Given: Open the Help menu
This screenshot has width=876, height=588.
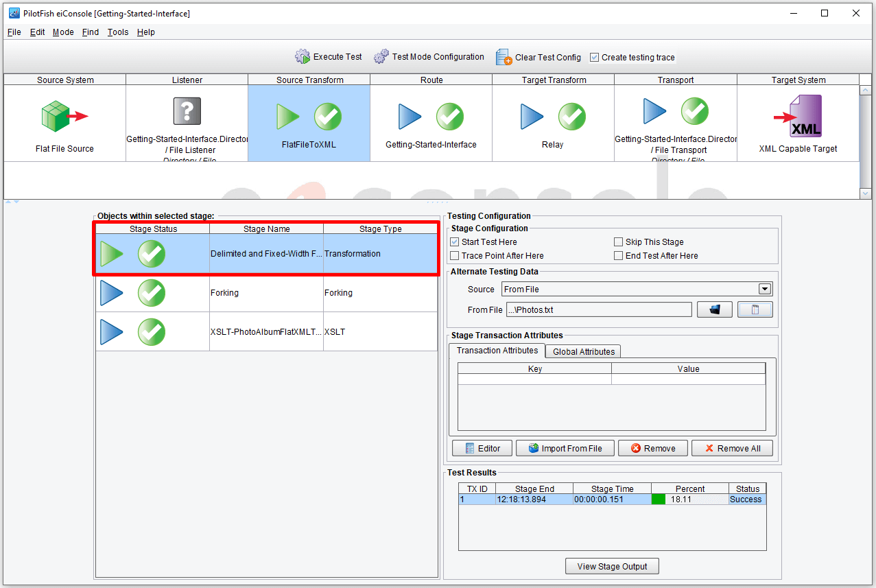Looking at the screenshot, I should [x=146, y=32].
